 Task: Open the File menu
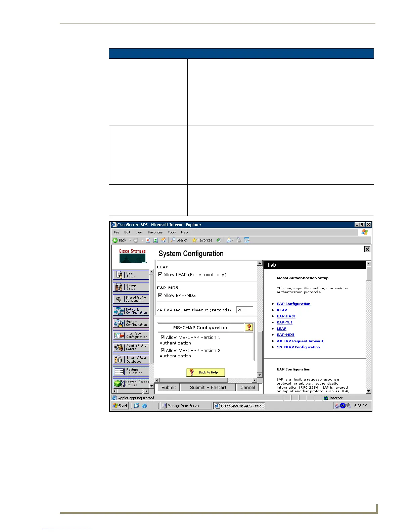(x=117, y=232)
